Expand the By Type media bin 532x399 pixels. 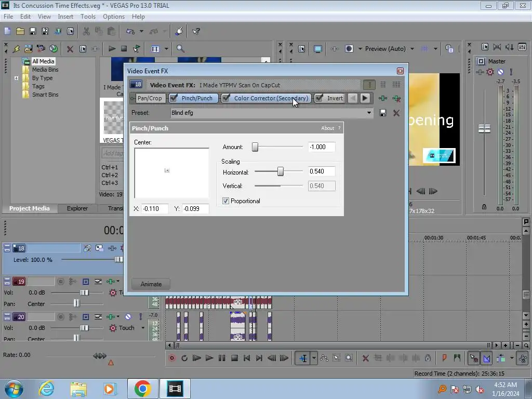coord(16,78)
